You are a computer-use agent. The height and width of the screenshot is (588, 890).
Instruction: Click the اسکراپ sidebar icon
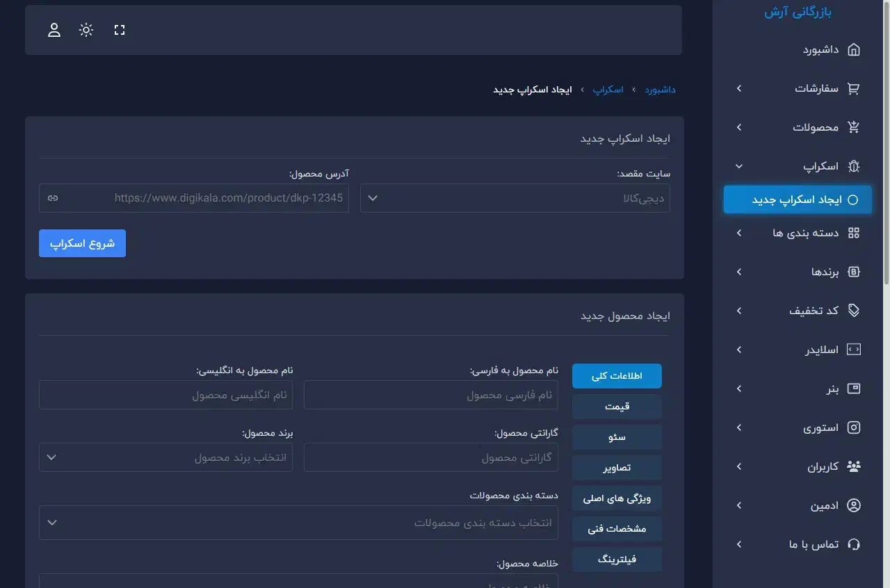click(x=855, y=166)
